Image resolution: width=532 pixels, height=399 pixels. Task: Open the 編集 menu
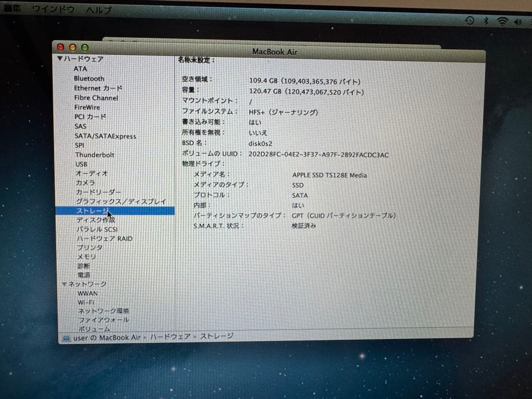tap(13, 8)
